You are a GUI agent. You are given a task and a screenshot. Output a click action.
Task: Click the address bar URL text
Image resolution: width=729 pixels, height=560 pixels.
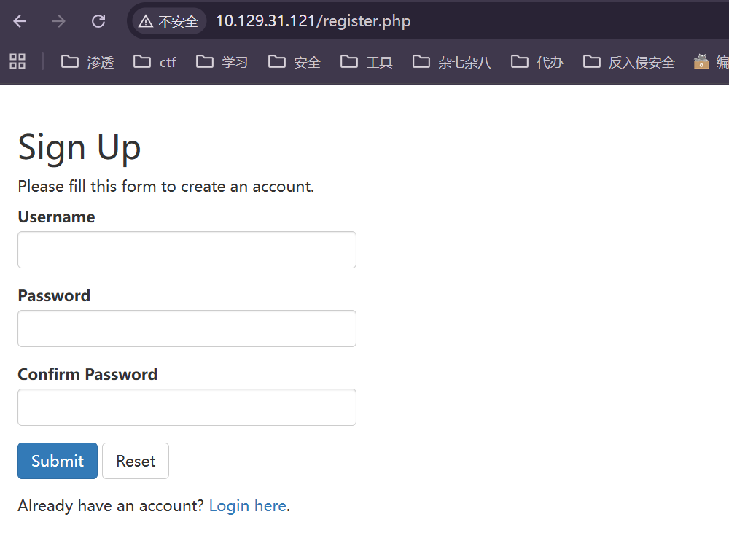[x=313, y=21]
